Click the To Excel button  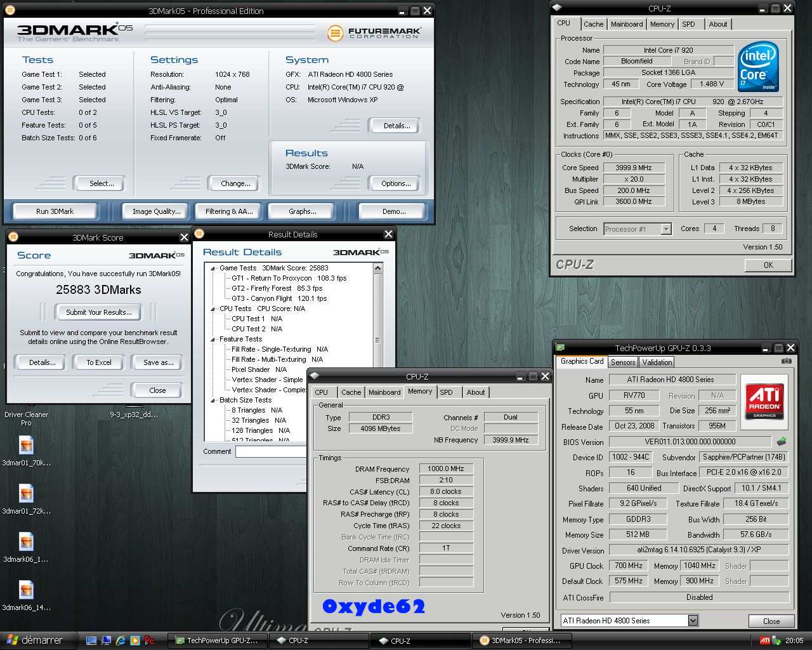click(99, 362)
